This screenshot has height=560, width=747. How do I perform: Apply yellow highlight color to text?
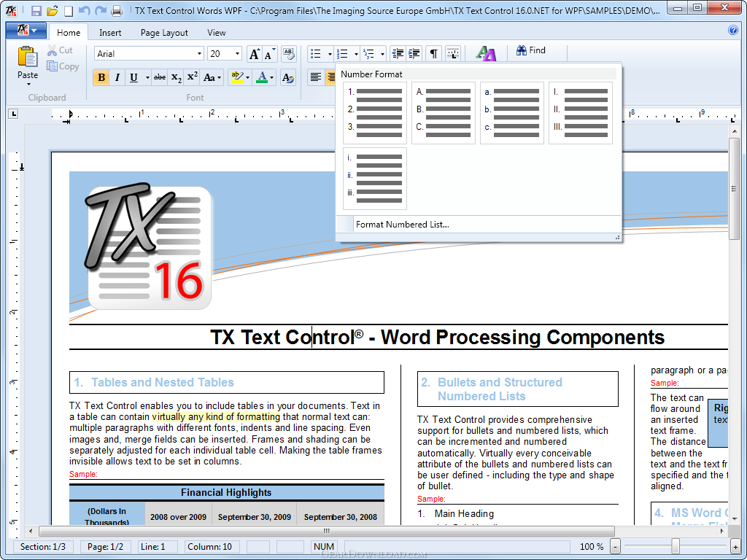[x=237, y=77]
